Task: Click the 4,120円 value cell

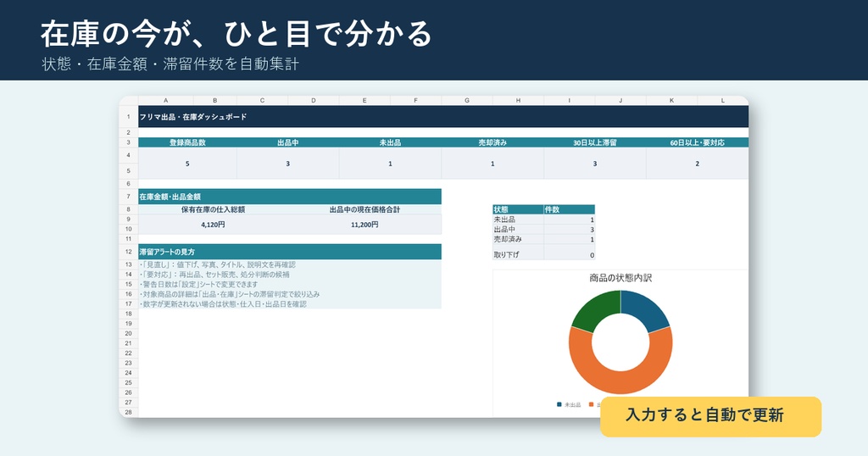Action: (213, 225)
